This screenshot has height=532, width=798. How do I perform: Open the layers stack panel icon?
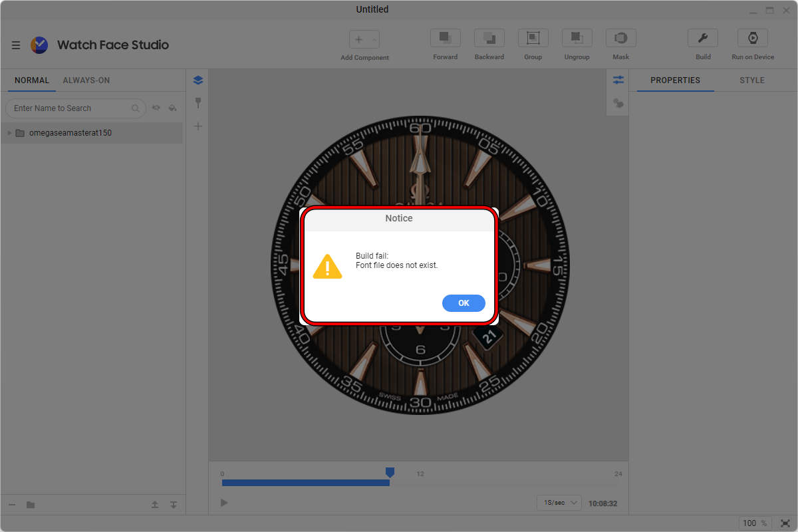click(x=198, y=80)
